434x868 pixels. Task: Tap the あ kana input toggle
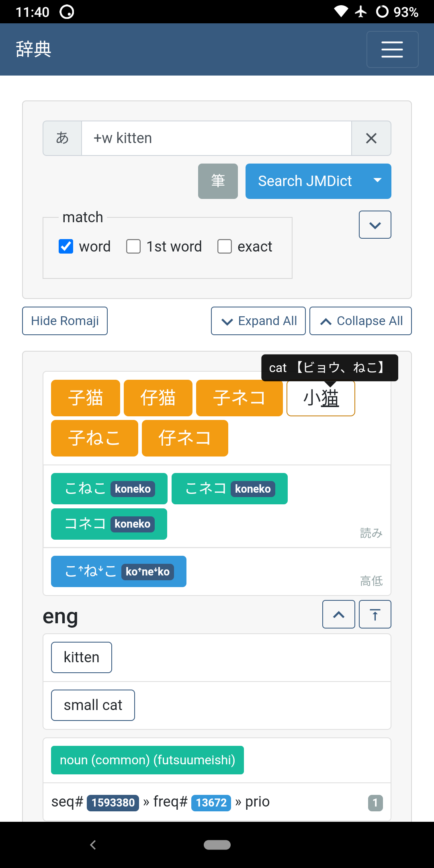(x=62, y=138)
